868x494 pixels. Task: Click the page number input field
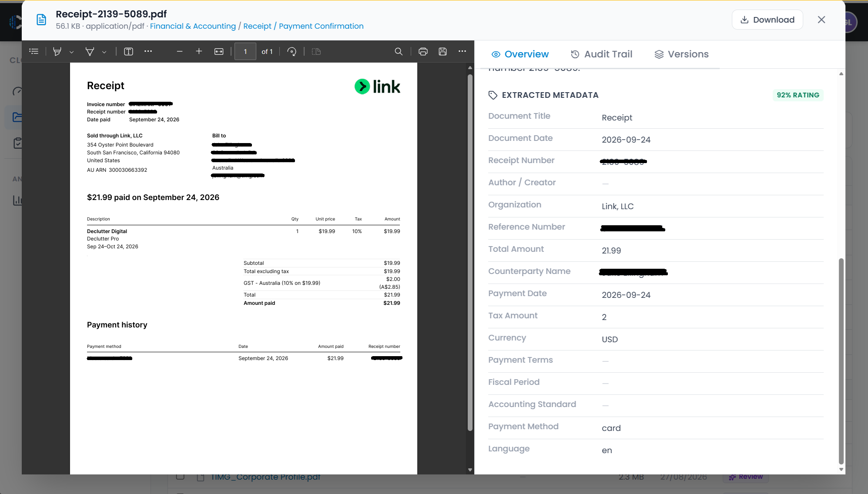pos(245,51)
